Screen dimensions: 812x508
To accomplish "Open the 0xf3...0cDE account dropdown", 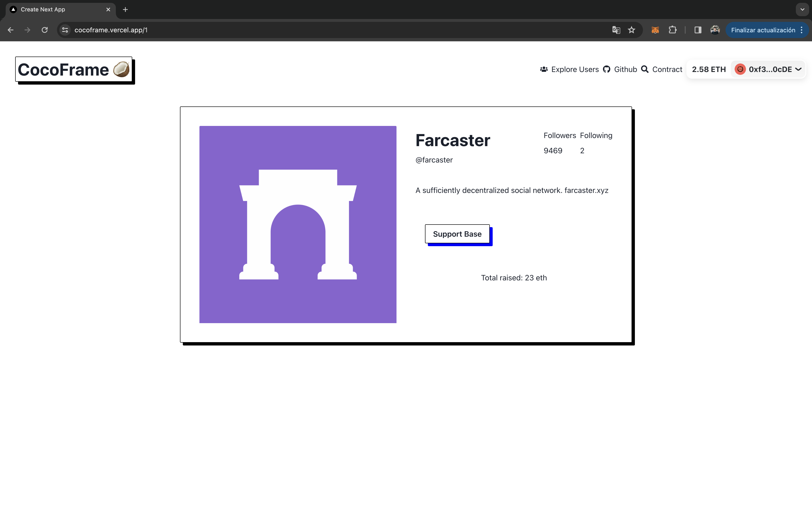I will click(x=768, y=69).
